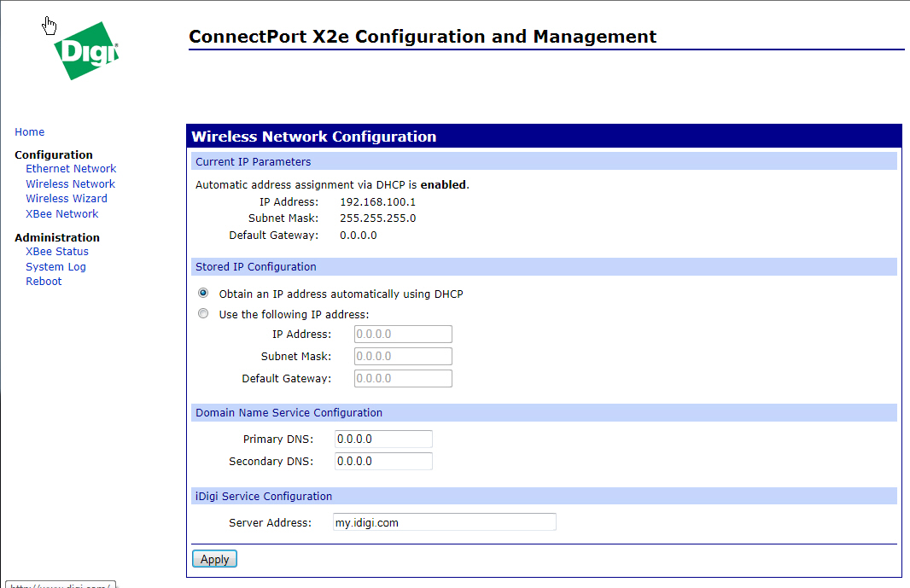Open Ethernet Network configuration
The height and width of the screenshot is (588, 910).
coord(71,169)
